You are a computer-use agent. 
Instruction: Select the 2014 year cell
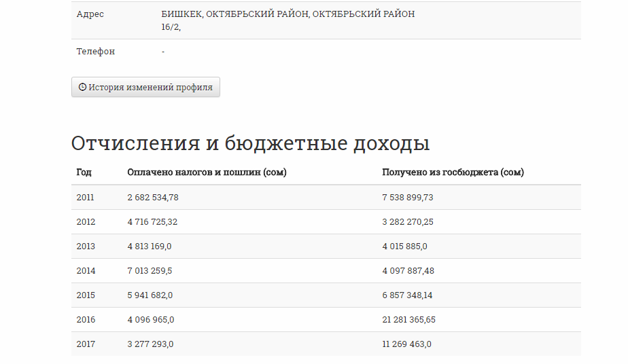(x=86, y=271)
